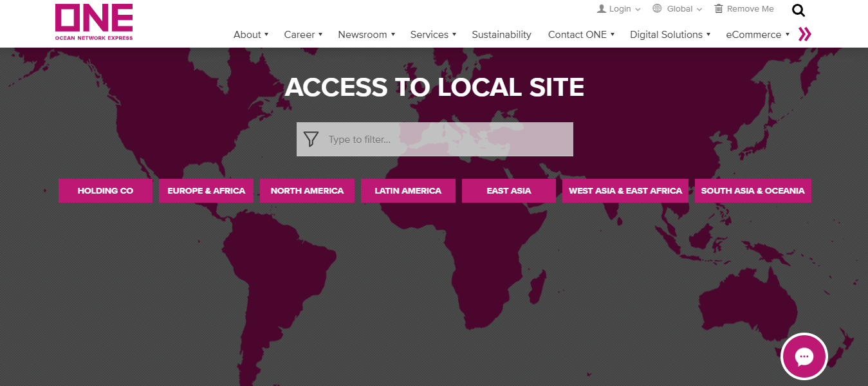Viewport: 868px width, 386px height.
Task: Click the user icon beside Login
Action: [x=602, y=9]
